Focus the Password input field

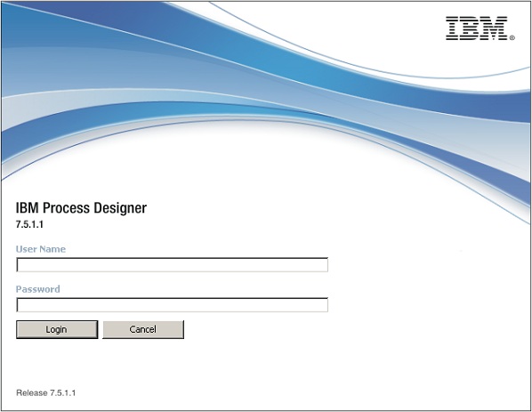point(172,304)
